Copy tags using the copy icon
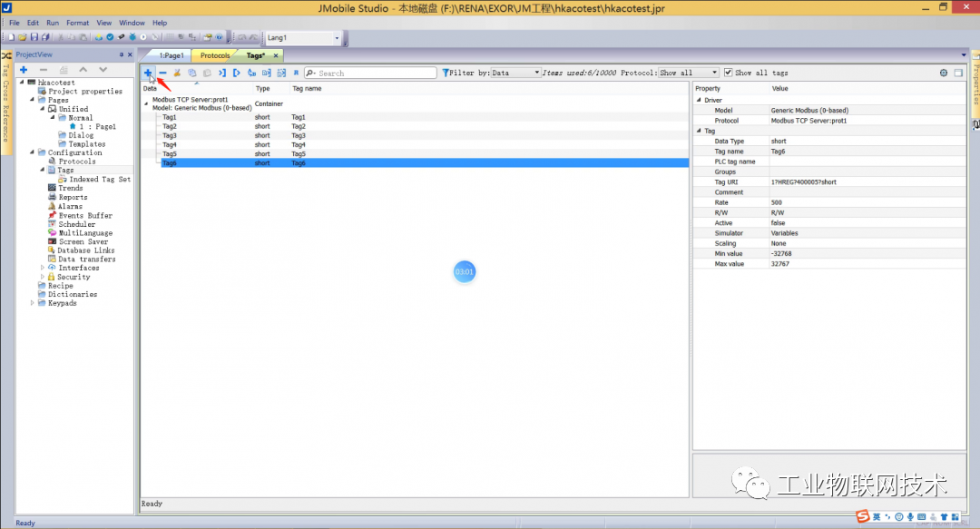The height and width of the screenshot is (529, 980). [191, 73]
